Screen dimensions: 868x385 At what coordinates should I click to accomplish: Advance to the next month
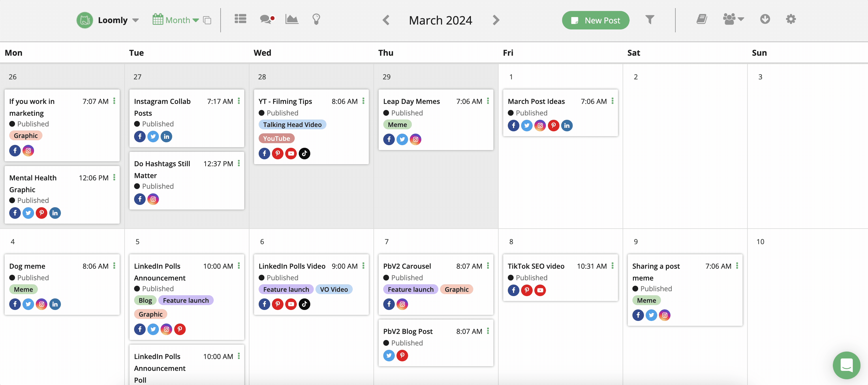tap(495, 20)
